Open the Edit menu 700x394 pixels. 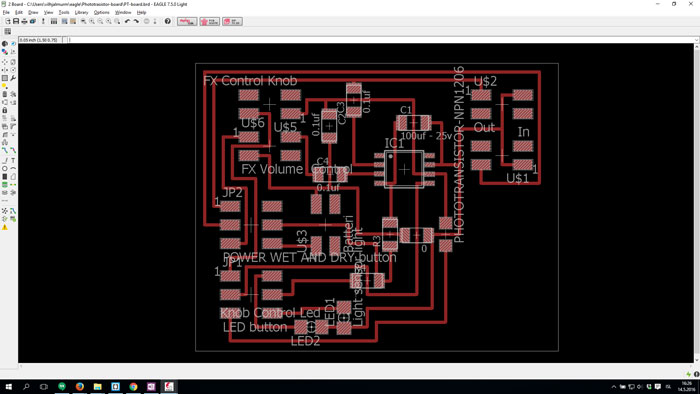click(x=19, y=12)
